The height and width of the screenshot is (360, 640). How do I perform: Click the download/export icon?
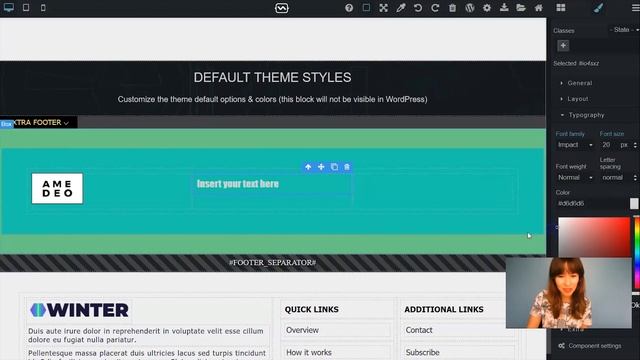tap(504, 7)
